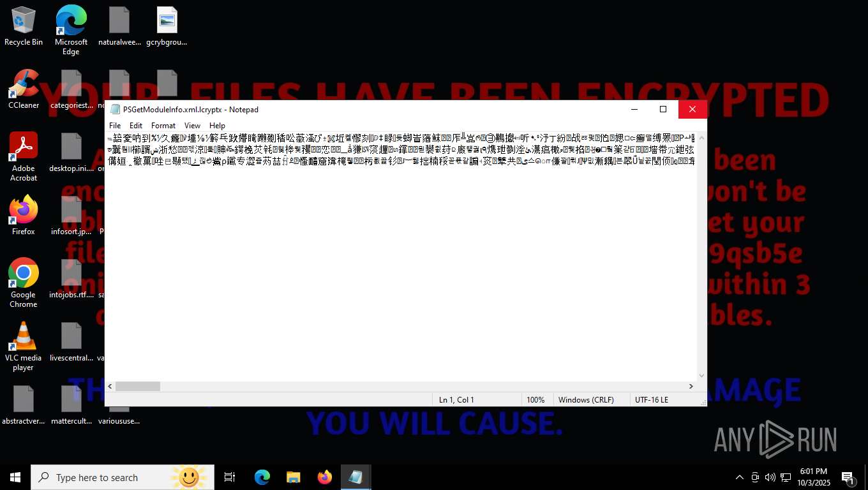868x490 pixels.
Task: Select the desktop.ini... file icon
Action: coord(71,152)
